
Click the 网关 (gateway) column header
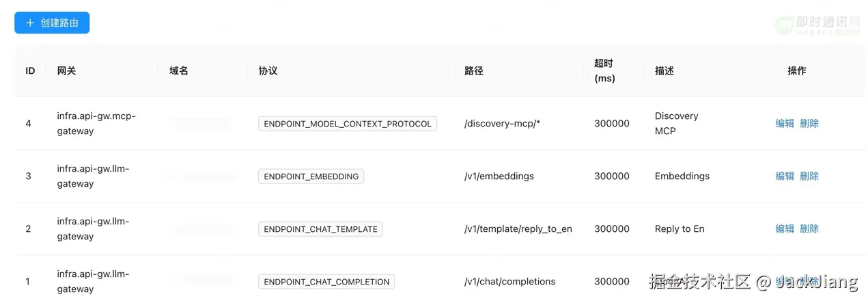point(66,70)
